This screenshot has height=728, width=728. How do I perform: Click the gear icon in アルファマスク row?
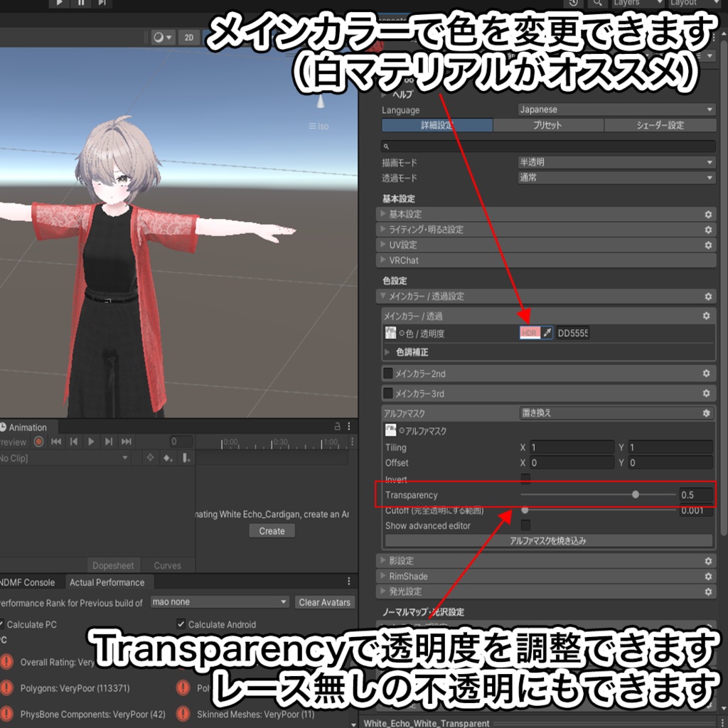coord(706,413)
